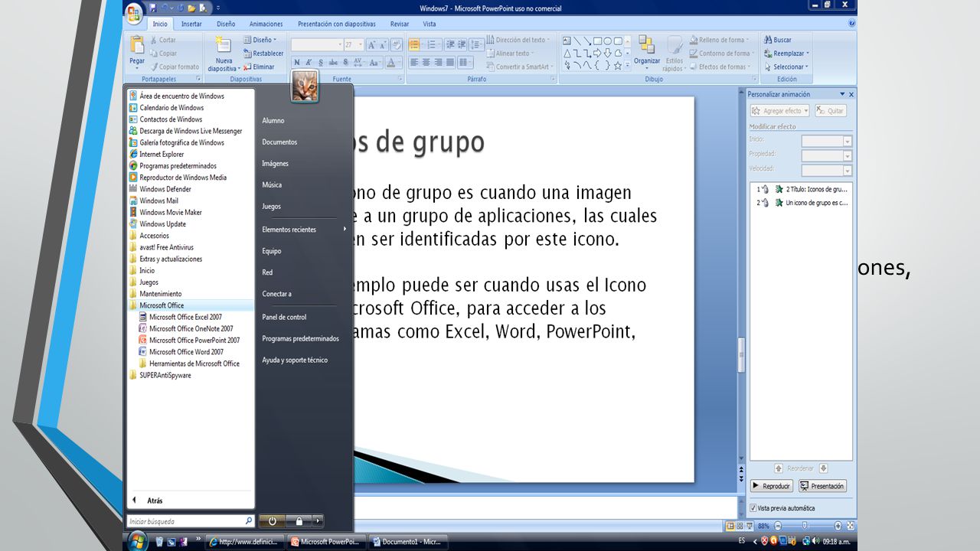Click Copiar formato brush

pyautogui.click(x=174, y=67)
